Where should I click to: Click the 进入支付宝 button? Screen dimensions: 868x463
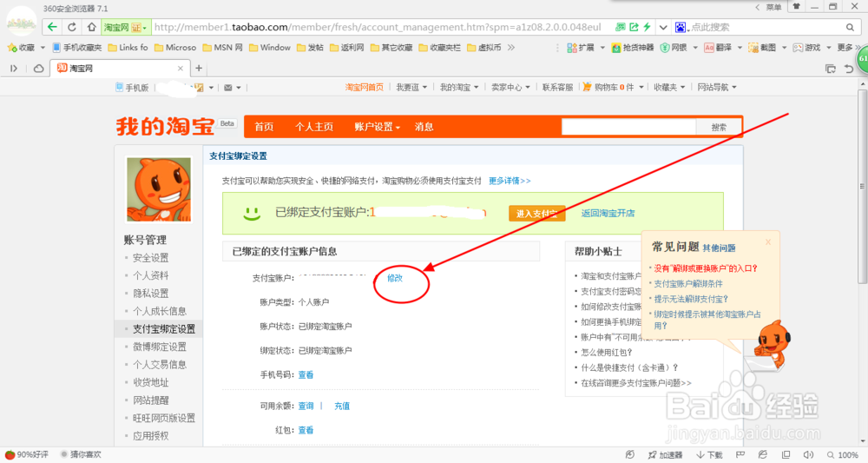tap(536, 213)
